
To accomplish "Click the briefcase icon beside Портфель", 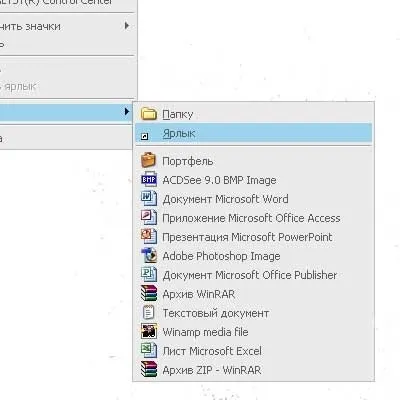I will (x=148, y=160).
